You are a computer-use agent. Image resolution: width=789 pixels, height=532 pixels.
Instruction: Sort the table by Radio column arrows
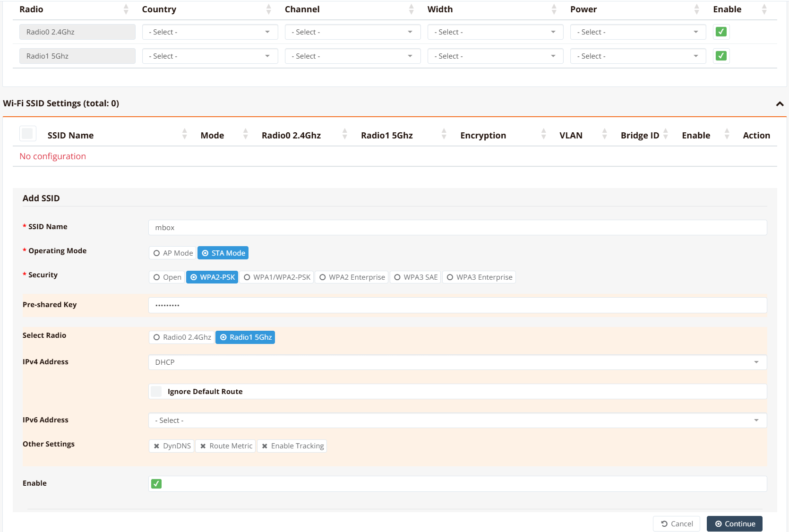pos(126,9)
